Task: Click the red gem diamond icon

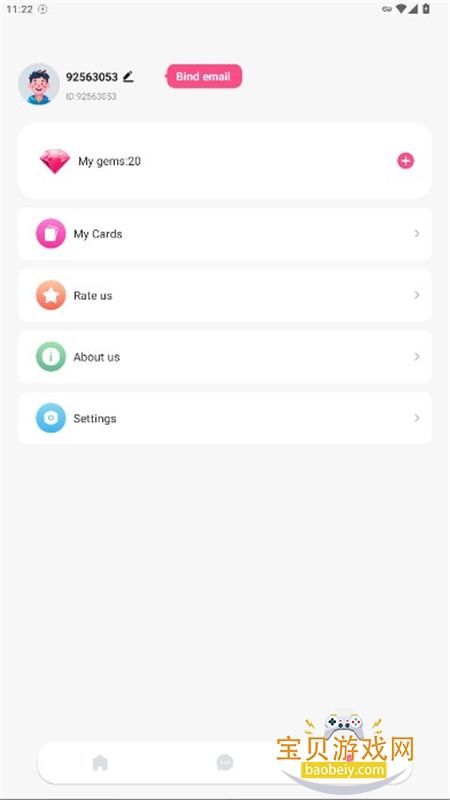Action: pos(55,161)
